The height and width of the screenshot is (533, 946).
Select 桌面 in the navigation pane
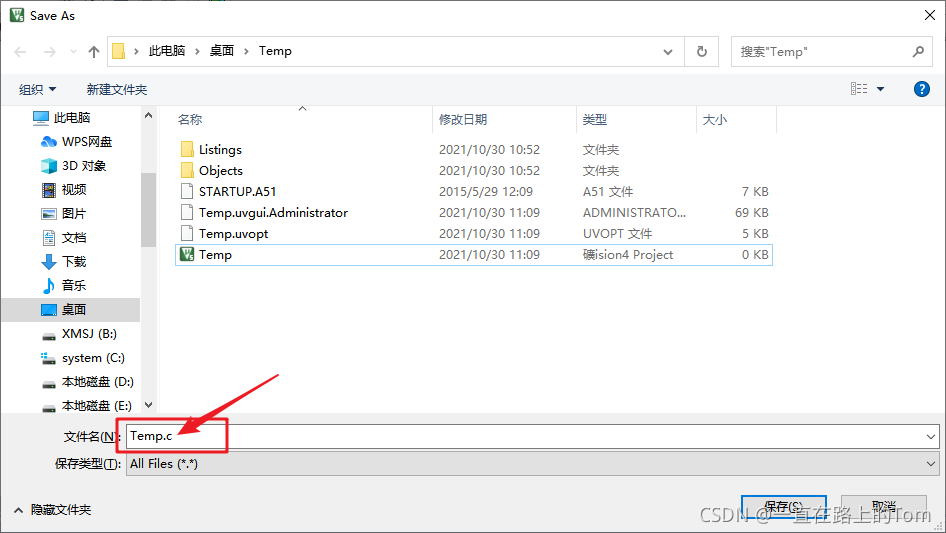click(71, 310)
